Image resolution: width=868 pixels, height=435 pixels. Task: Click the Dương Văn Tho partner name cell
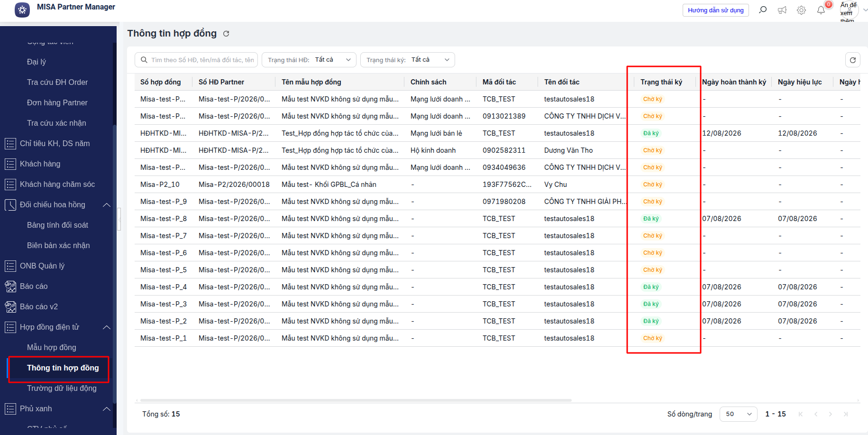coord(568,150)
